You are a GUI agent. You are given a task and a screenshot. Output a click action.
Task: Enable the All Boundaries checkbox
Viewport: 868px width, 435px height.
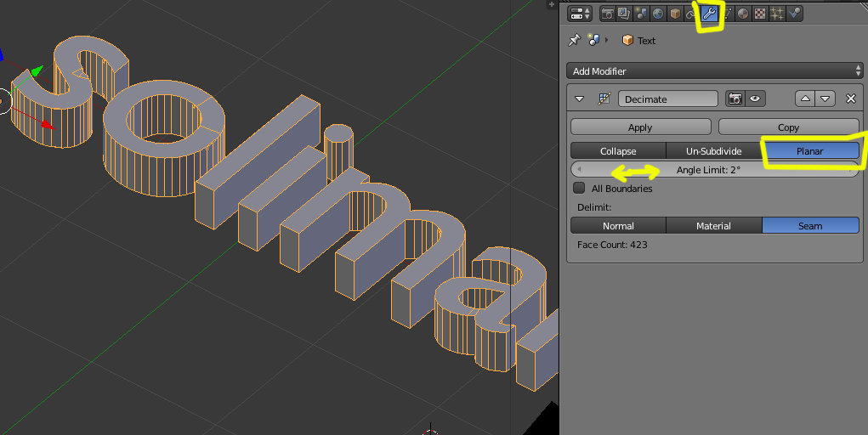point(579,188)
